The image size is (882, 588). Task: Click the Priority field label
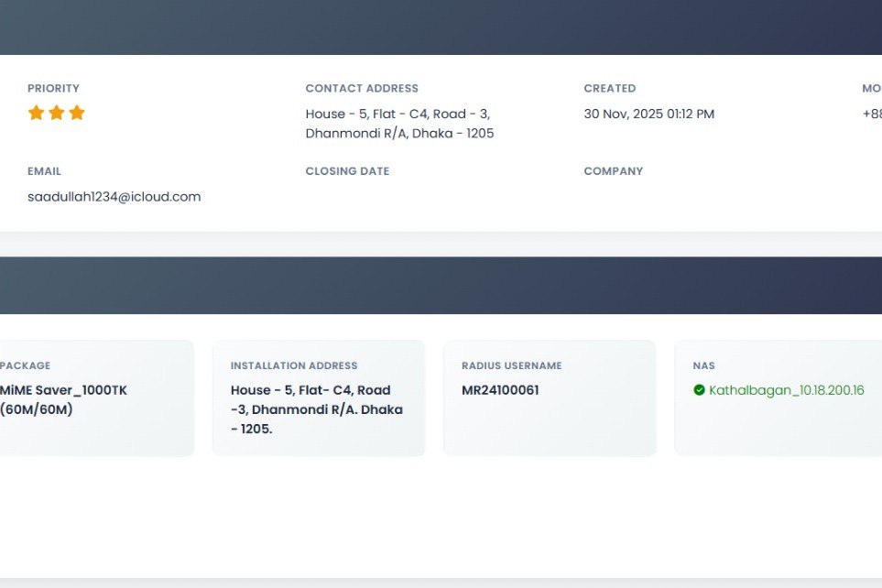pyautogui.click(x=53, y=89)
